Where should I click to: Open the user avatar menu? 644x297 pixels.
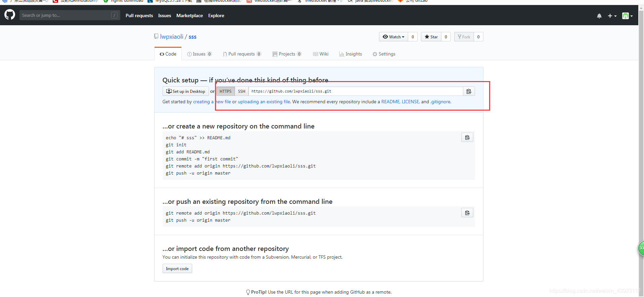coord(627,16)
